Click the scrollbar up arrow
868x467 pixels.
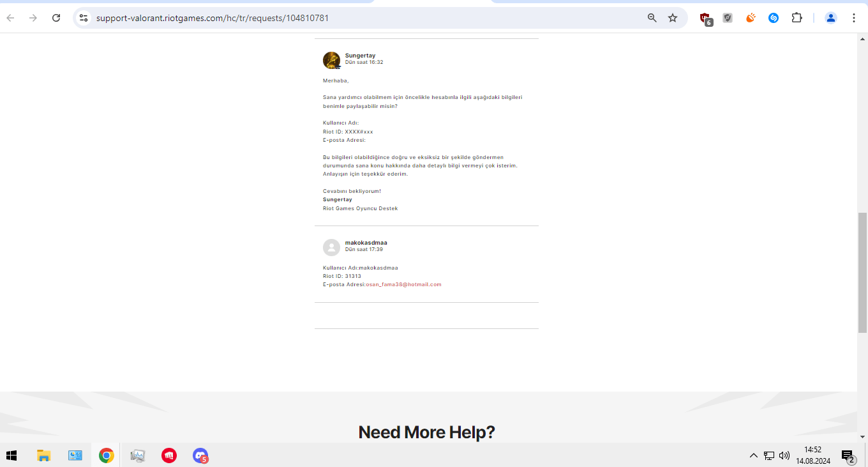[862, 38]
